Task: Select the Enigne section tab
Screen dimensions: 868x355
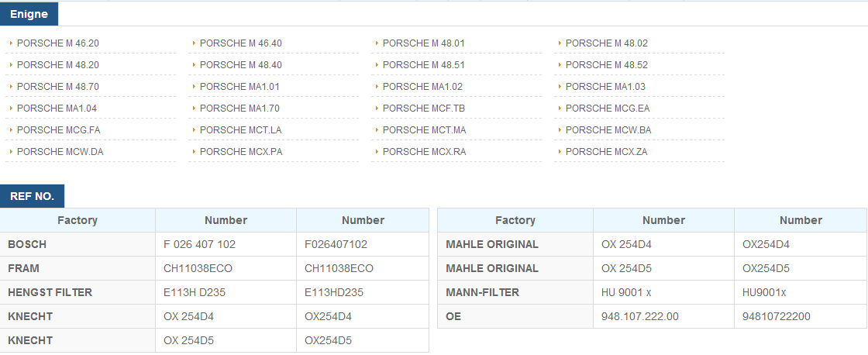Action: pos(29,15)
